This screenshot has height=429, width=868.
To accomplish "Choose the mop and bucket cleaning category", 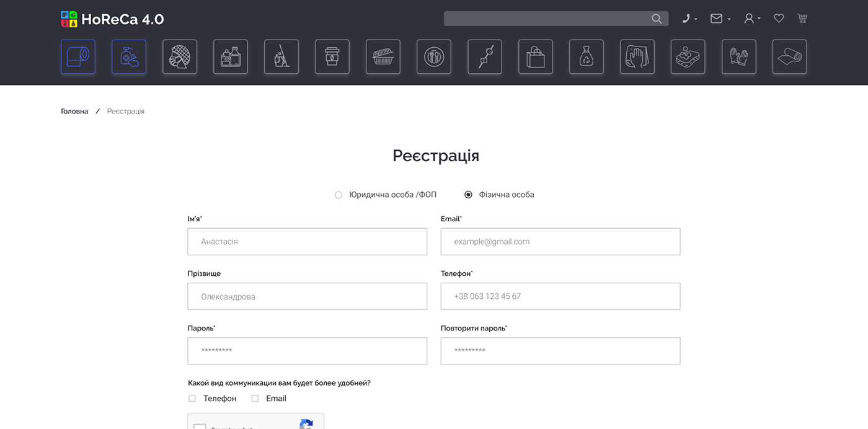I will point(281,57).
